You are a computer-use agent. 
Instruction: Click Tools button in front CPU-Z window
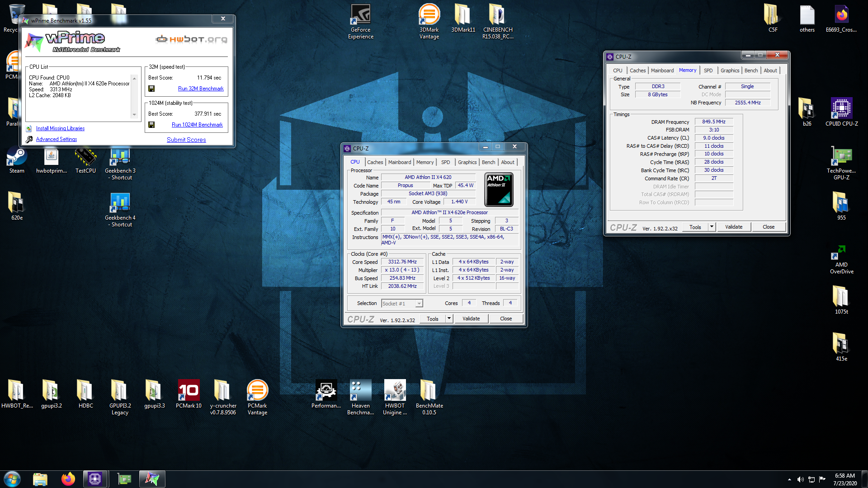433,319
